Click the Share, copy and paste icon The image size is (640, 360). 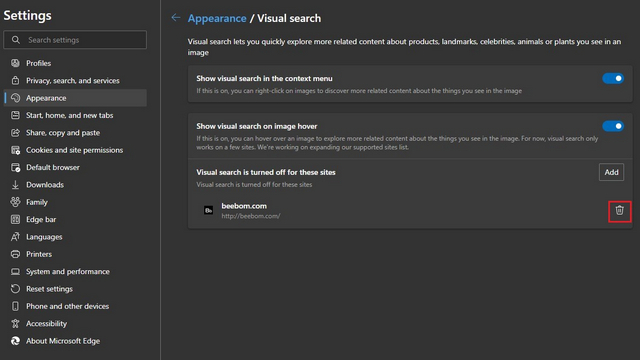16,133
